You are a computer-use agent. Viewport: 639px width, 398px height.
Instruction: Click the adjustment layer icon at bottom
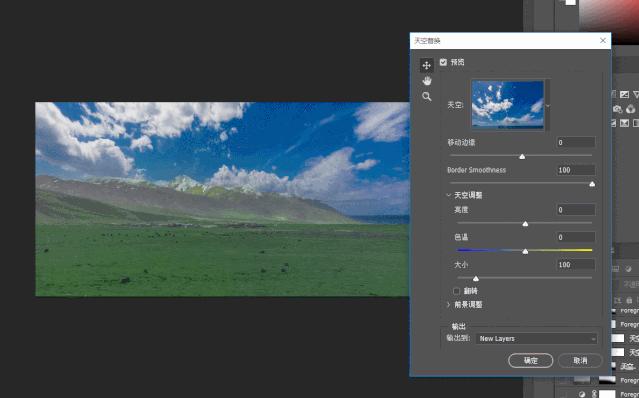(x=582, y=394)
